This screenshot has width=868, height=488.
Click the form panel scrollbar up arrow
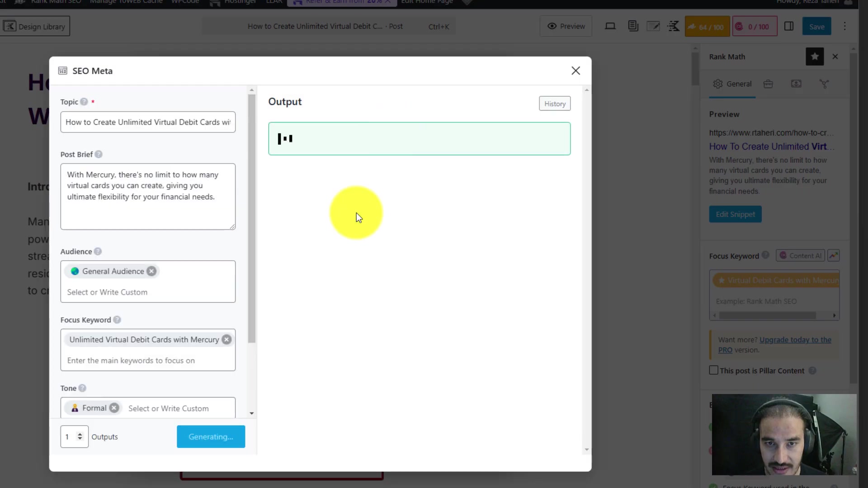(252, 90)
